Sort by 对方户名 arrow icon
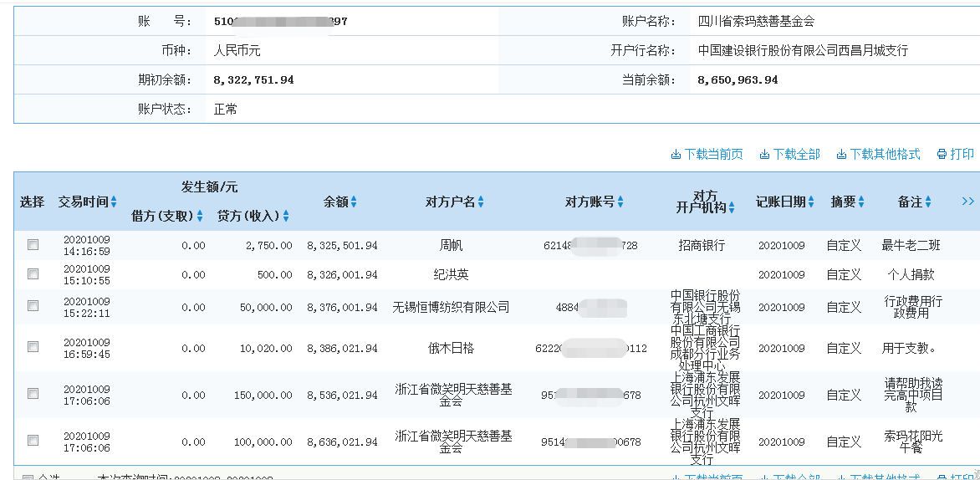This screenshot has width=980, height=480. click(481, 202)
